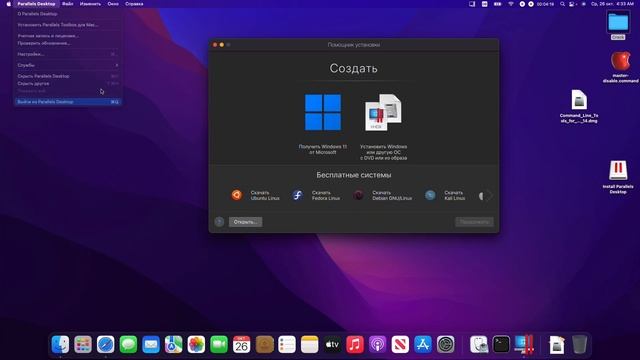The height and width of the screenshot is (360, 640).
Task: Choose О Parallels Desktop menu entry
Action: 68,14
